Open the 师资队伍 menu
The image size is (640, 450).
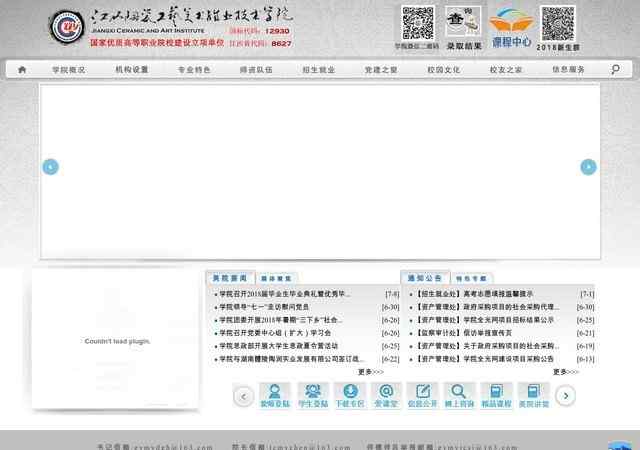[x=256, y=70]
